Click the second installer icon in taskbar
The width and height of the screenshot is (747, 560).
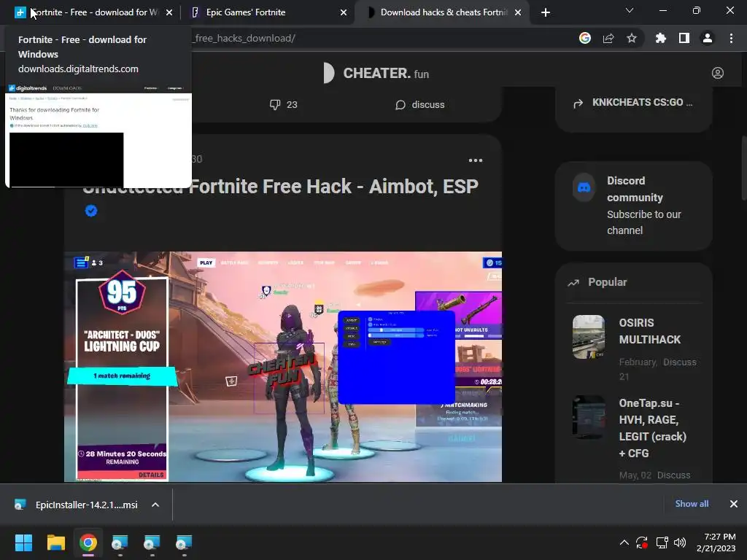point(152,542)
